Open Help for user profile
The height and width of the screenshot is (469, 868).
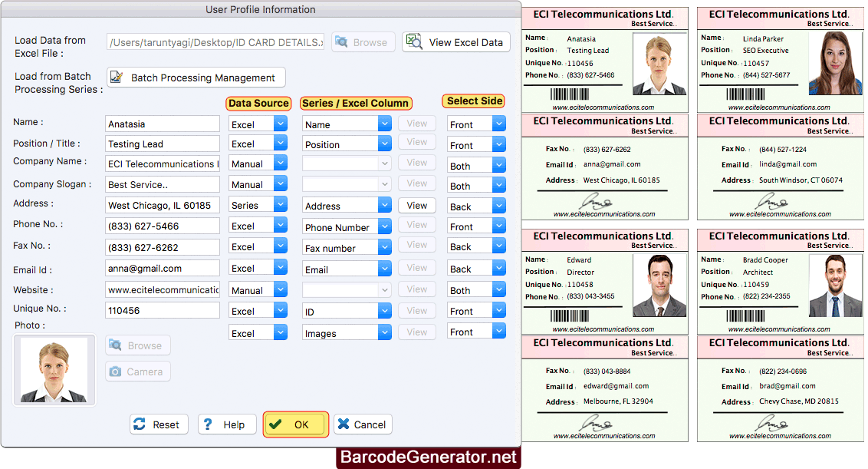(227, 424)
